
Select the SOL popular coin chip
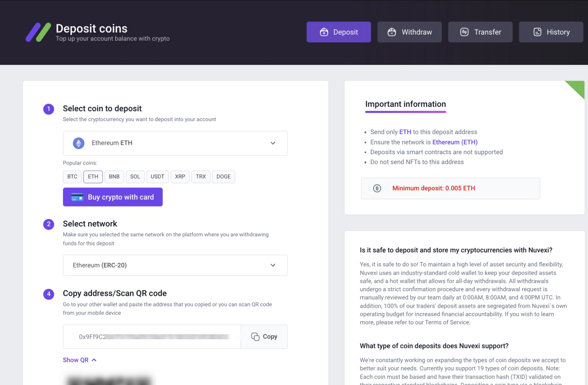pos(135,177)
